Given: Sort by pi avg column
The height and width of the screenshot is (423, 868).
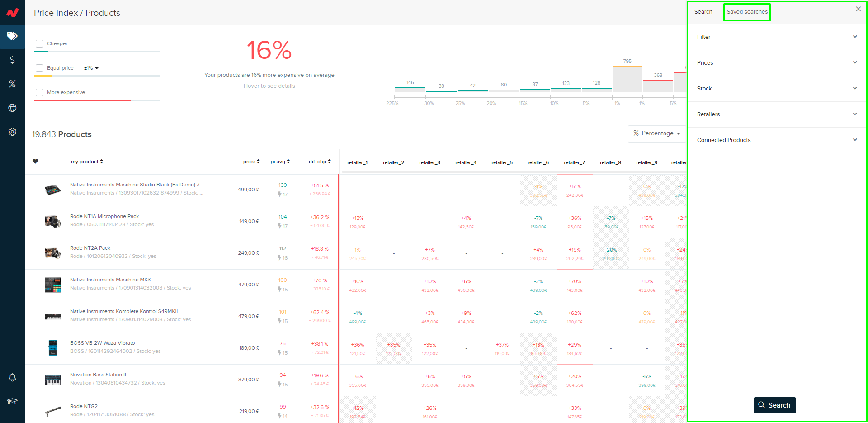Looking at the screenshot, I should (x=280, y=162).
